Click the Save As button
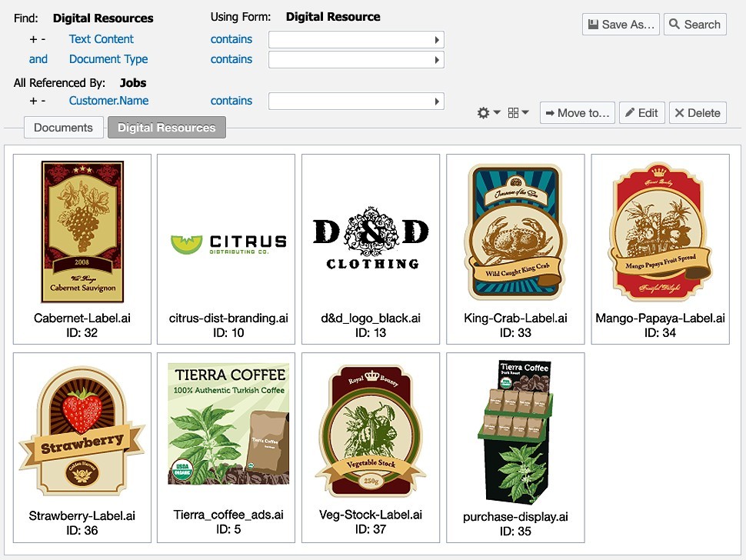The image size is (746, 560). click(x=621, y=25)
